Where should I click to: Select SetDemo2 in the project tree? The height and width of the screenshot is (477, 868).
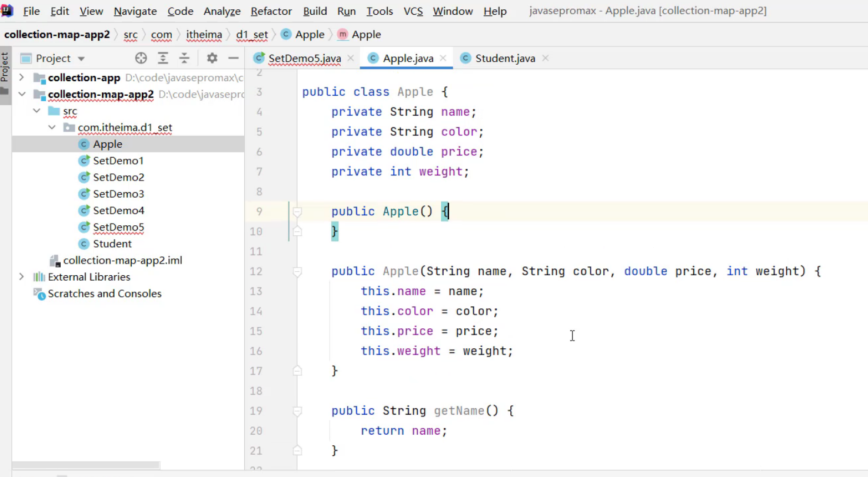tap(128, 177)
